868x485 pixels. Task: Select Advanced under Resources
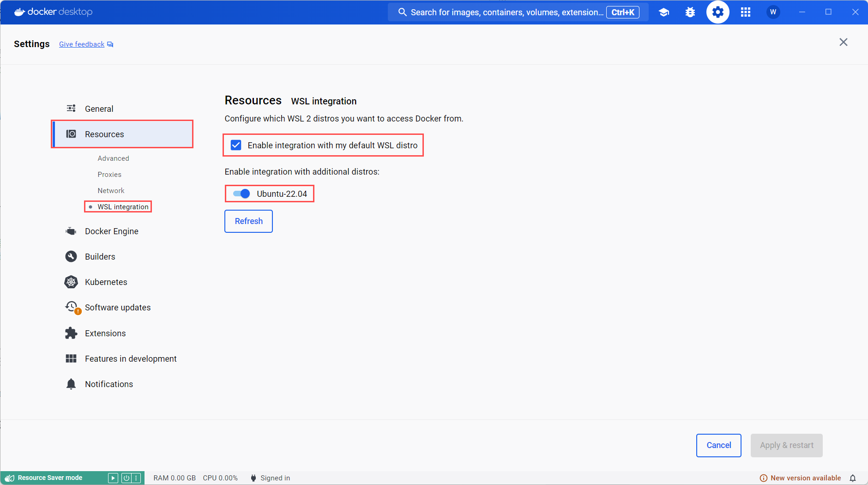pyautogui.click(x=113, y=158)
